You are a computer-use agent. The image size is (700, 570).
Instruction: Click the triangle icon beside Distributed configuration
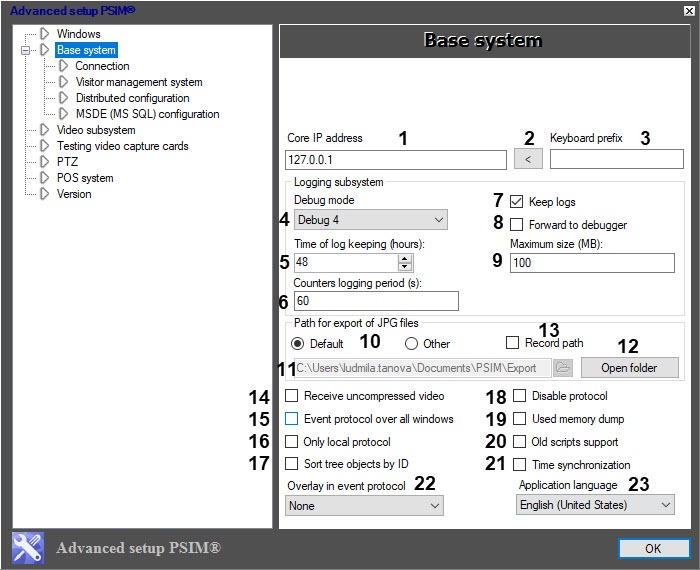[63, 98]
